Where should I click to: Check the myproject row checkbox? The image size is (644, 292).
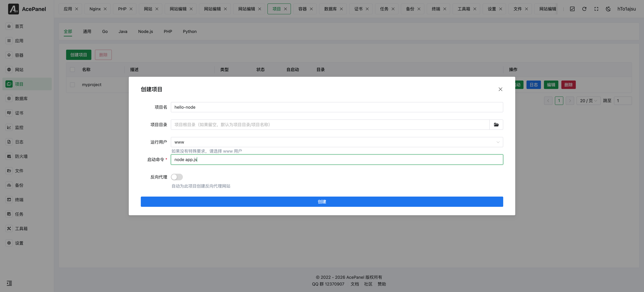point(73,85)
